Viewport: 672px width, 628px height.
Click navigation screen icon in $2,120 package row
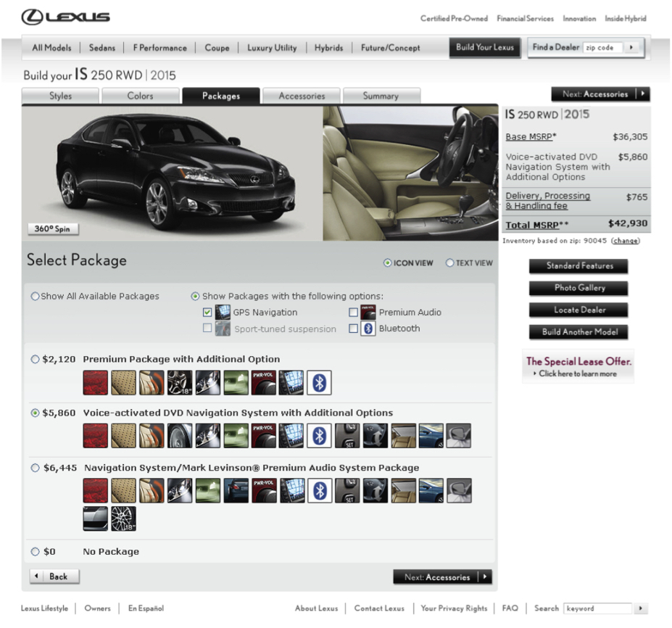point(291,383)
